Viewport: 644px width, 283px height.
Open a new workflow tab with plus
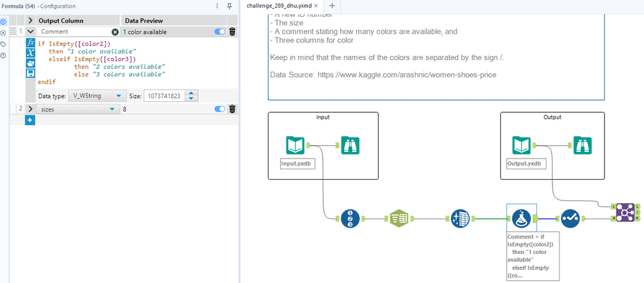click(x=332, y=6)
